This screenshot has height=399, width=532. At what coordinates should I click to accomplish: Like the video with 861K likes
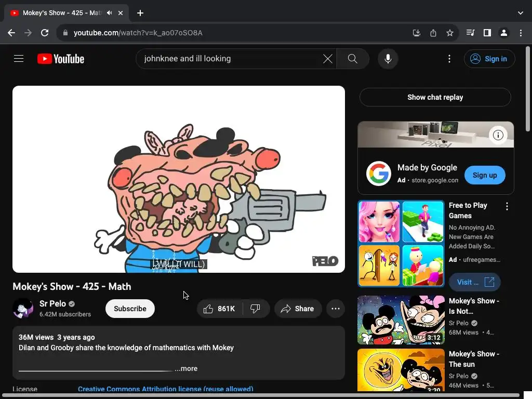(220, 309)
